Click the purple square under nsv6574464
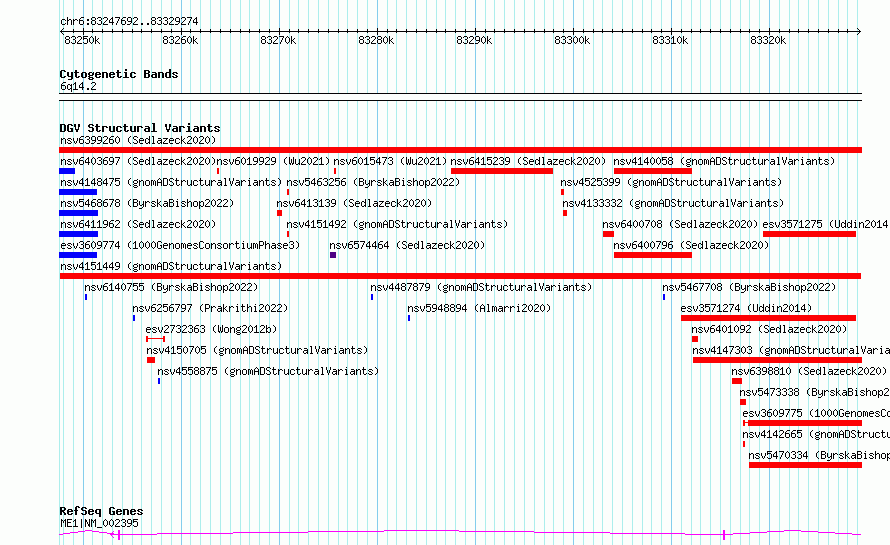This screenshot has height=545, width=890. (x=333, y=255)
